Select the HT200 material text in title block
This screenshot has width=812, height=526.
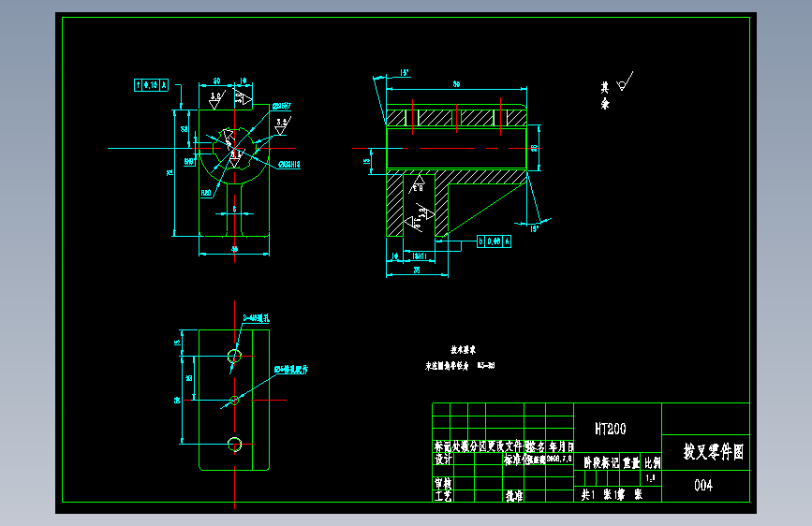pyautogui.click(x=611, y=429)
